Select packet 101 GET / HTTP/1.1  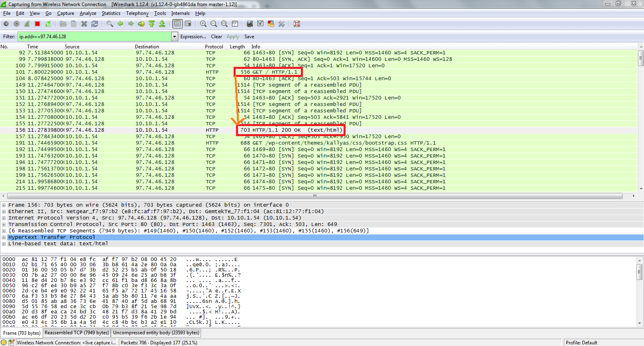pos(319,72)
